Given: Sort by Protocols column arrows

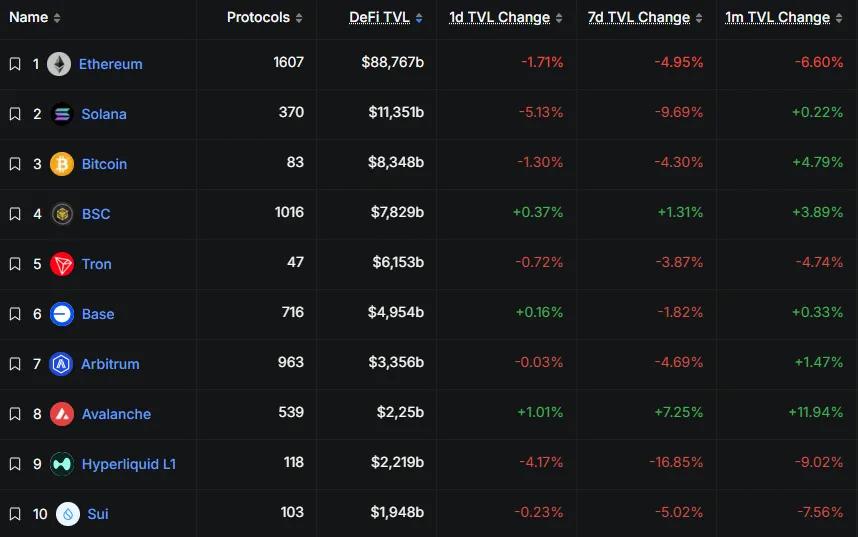Looking at the screenshot, I should coord(299,18).
